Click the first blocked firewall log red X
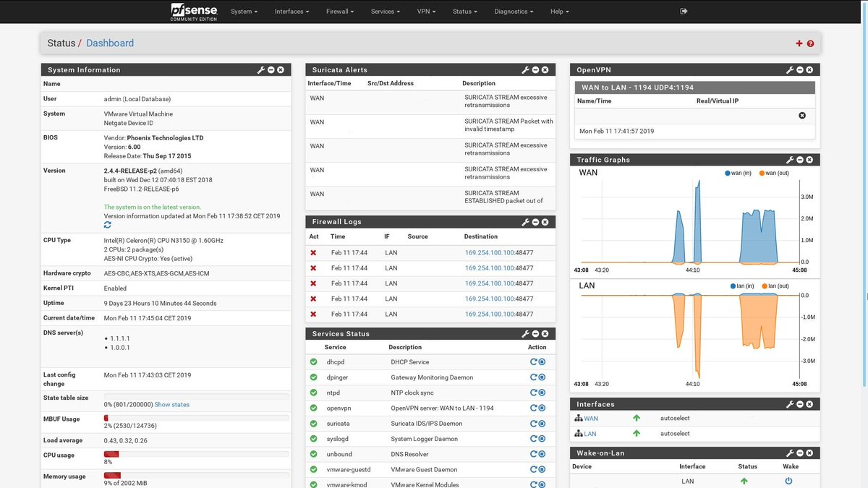Image resolution: width=868 pixels, height=488 pixels. point(313,253)
